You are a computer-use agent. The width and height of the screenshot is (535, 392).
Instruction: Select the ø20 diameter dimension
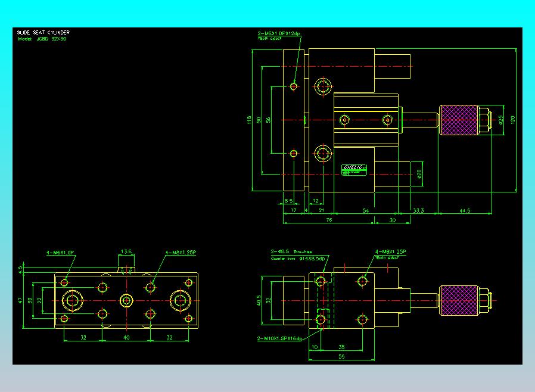tap(419, 174)
